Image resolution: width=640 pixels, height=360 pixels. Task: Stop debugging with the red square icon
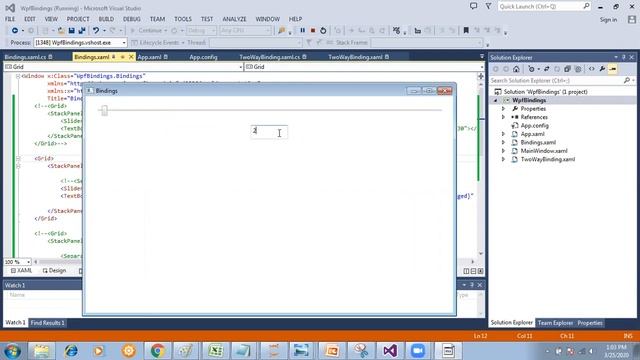(313, 31)
